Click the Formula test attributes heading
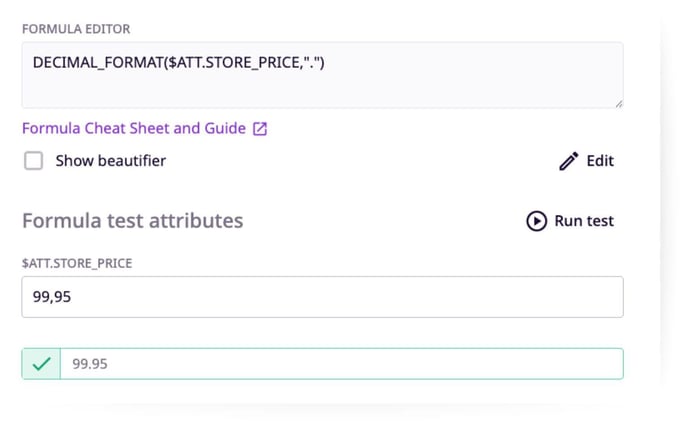688x425 pixels. click(x=133, y=221)
